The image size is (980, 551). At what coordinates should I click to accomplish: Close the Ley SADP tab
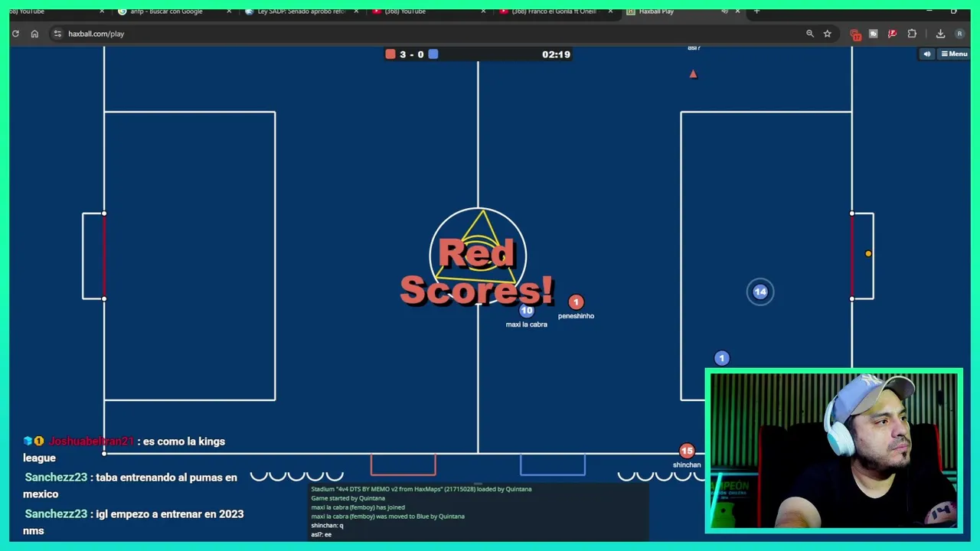point(356,11)
